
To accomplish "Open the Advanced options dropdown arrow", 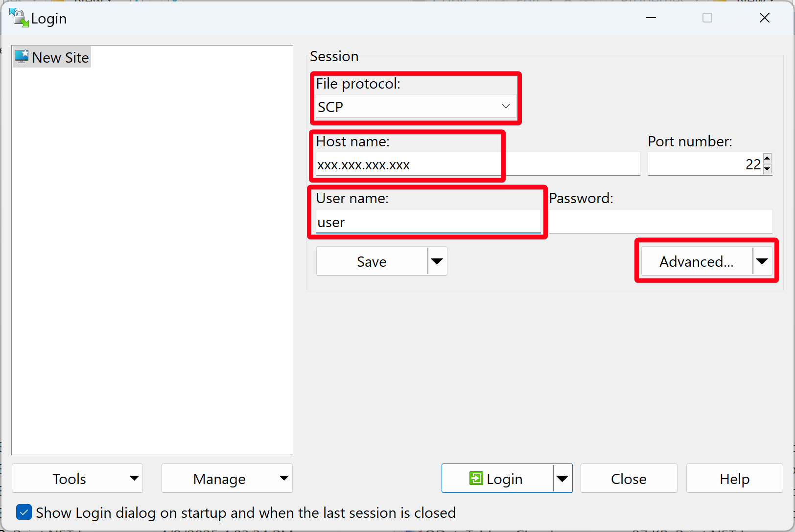I will (x=762, y=261).
